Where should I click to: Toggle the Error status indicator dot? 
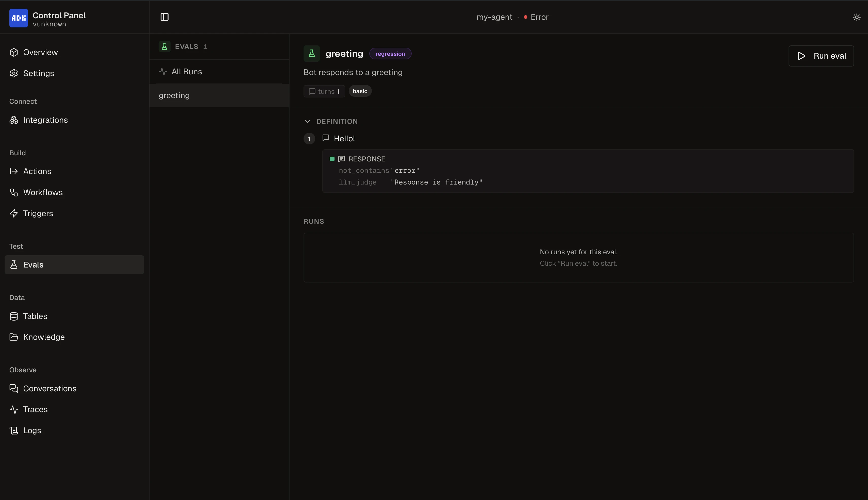click(x=525, y=17)
